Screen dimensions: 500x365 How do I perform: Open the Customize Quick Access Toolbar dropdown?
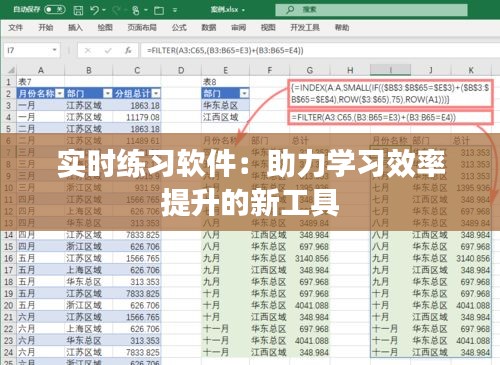pyautogui.click(x=175, y=10)
